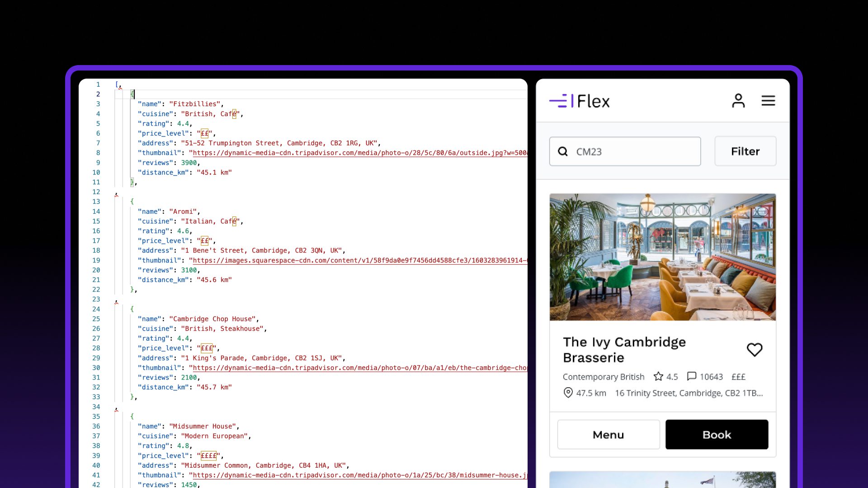Open the profile account icon

coord(739,100)
